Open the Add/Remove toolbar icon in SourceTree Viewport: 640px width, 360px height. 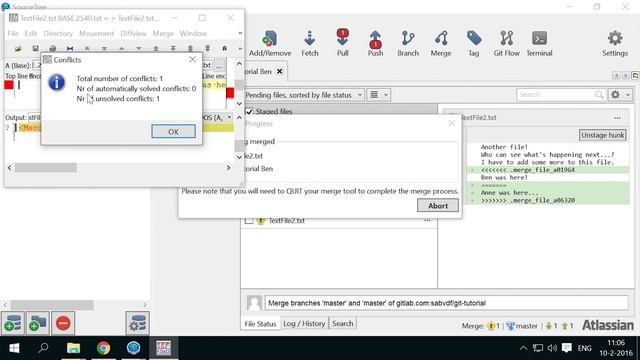270,43
